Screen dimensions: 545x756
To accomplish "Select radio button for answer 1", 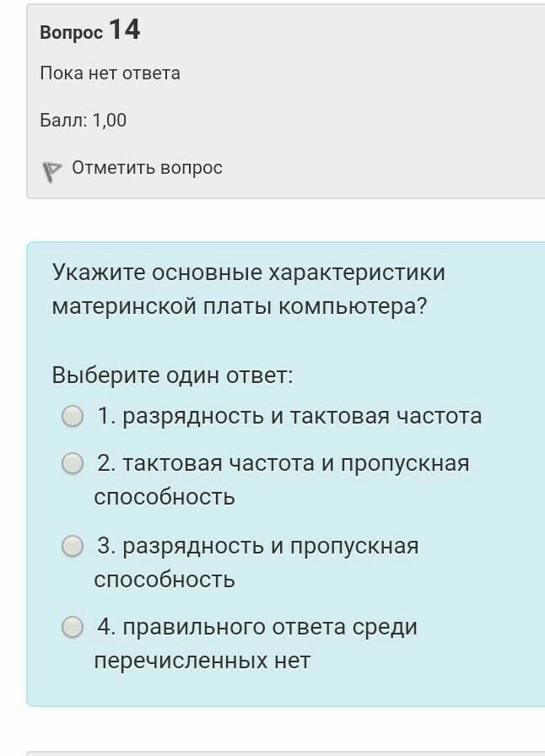I will pyautogui.click(x=73, y=417).
